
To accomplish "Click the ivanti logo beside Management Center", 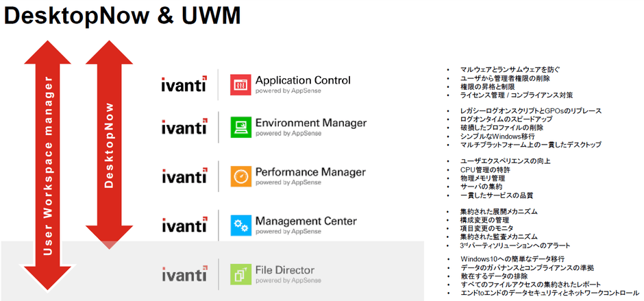I will point(184,226).
